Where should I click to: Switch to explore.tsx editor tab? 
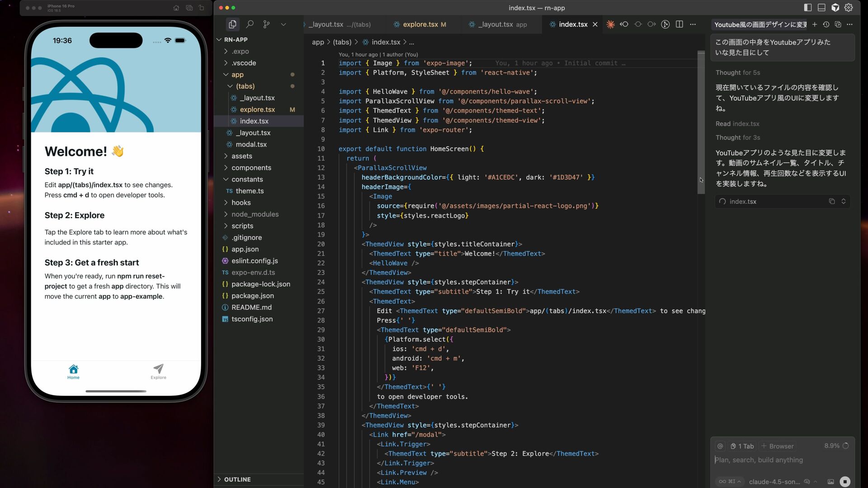click(420, 24)
